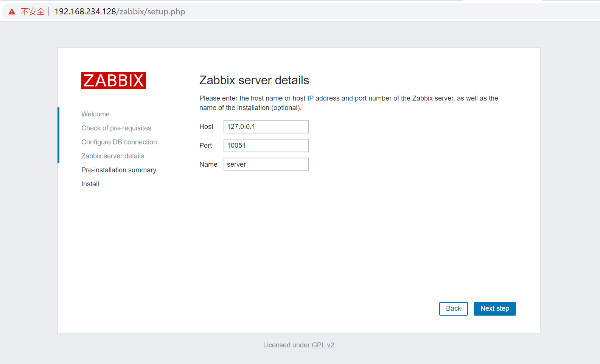The height and width of the screenshot is (364, 600).
Task: Select the Install step in sidebar
Action: 90,184
